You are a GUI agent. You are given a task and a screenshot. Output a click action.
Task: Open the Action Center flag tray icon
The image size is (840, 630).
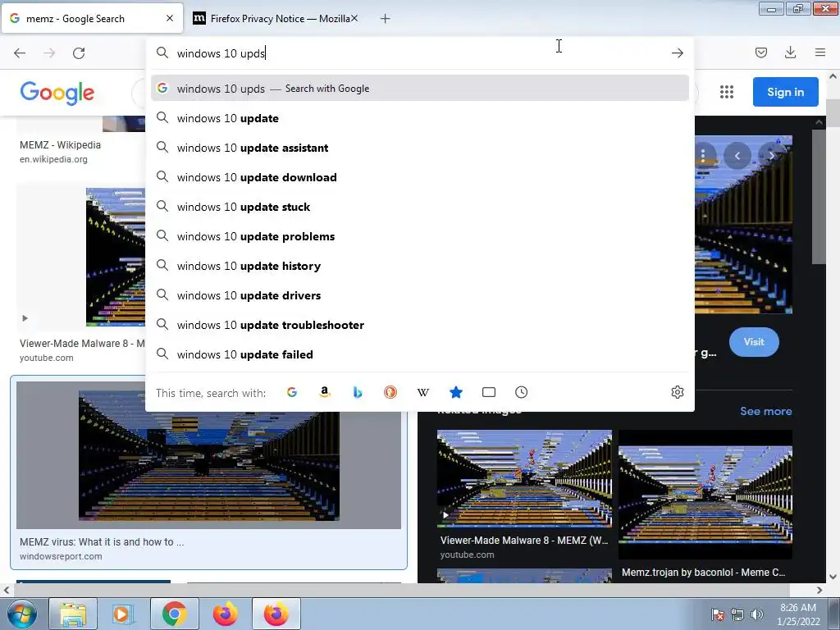pyautogui.click(x=718, y=614)
